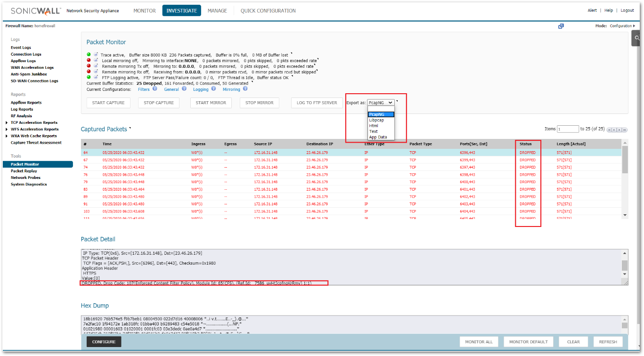
Task: Click MONITOR DEFAULT button
Action: point(528,342)
